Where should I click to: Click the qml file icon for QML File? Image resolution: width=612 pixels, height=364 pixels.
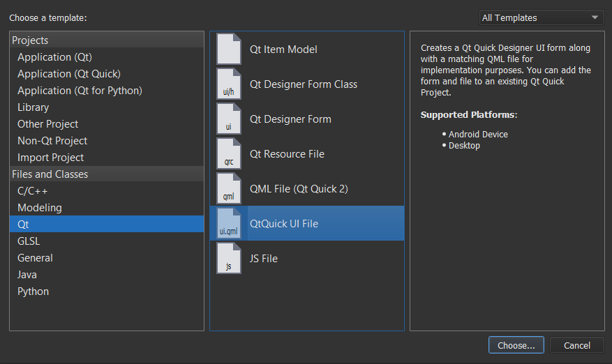(229, 189)
